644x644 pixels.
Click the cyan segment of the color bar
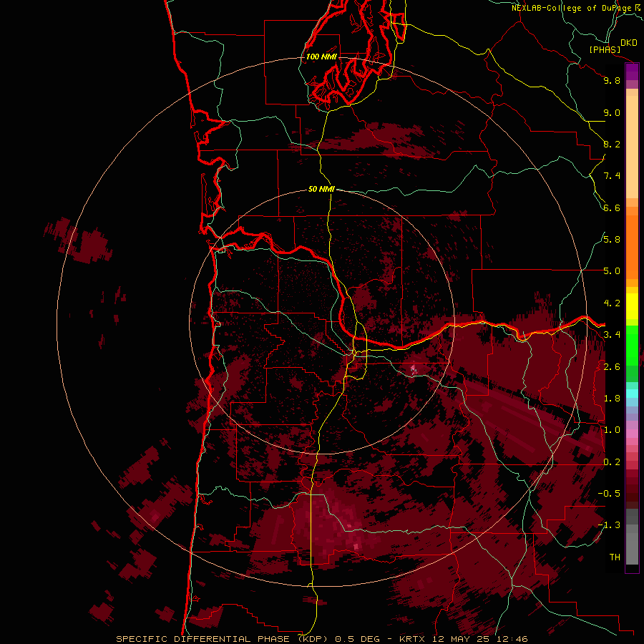(632, 394)
